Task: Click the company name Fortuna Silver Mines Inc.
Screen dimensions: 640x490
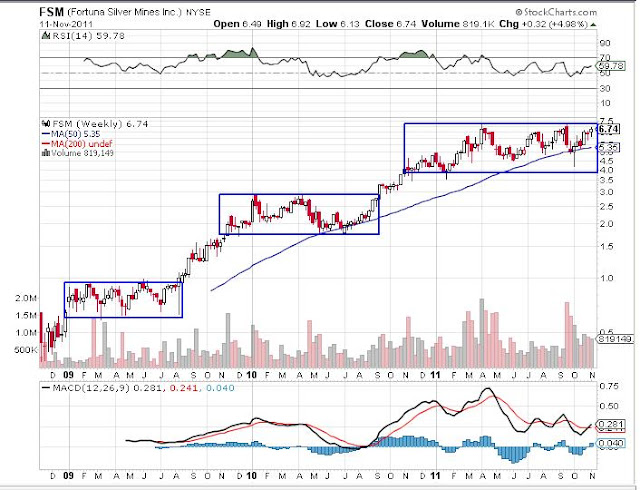Action: [x=124, y=12]
